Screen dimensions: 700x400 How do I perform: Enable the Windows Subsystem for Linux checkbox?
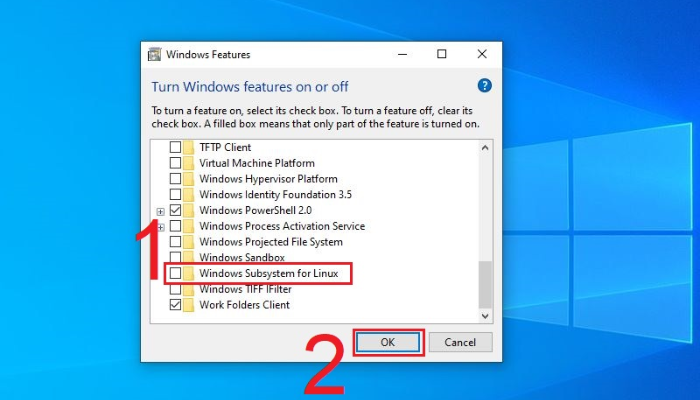[176, 273]
